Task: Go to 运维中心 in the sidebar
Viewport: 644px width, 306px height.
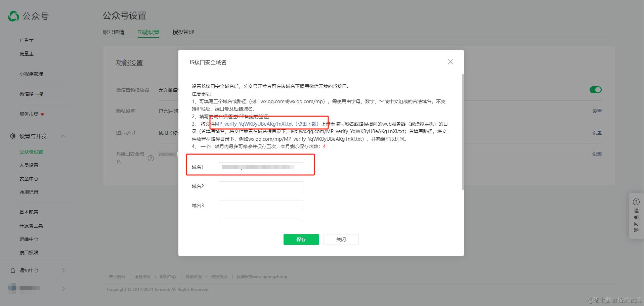Action: point(29,239)
